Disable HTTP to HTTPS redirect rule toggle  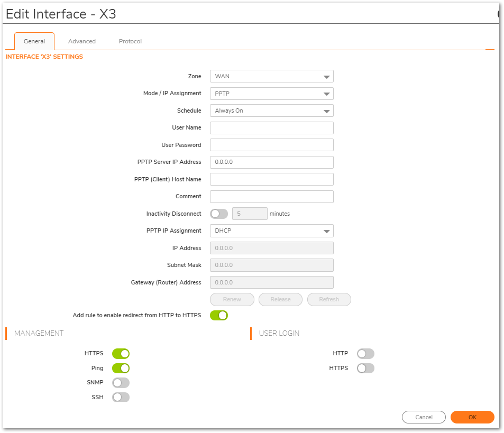(219, 316)
